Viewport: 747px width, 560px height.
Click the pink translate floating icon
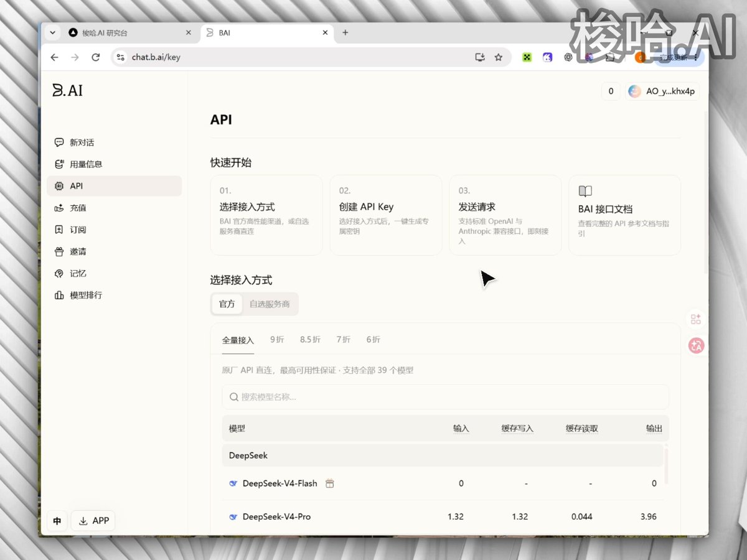pyautogui.click(x=696, y=346)
